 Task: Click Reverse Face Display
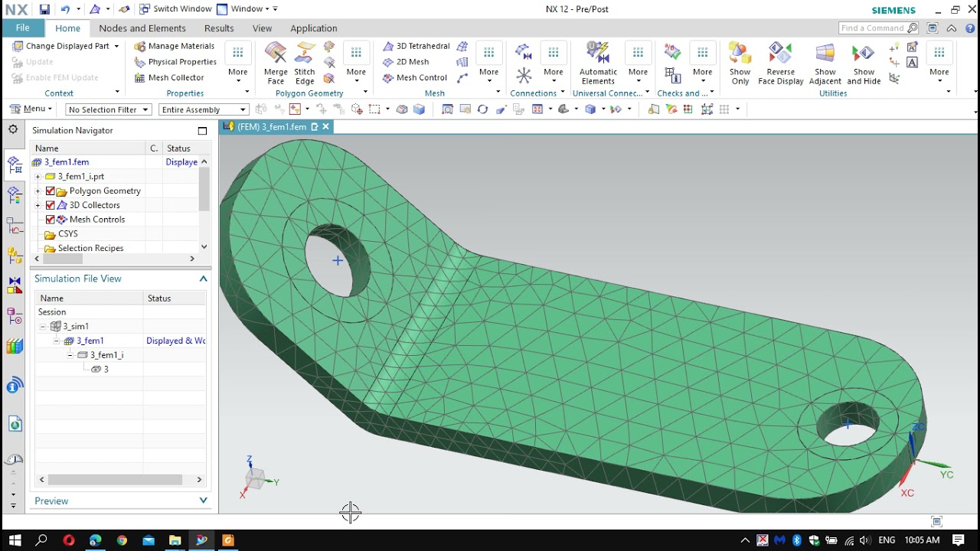[780, 64]
